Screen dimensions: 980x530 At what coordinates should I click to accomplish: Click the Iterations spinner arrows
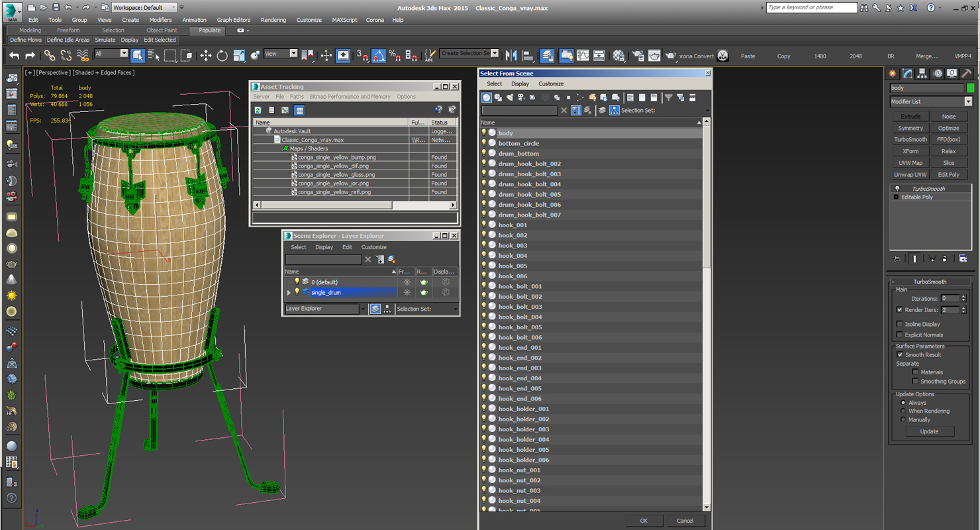(963, 299)
